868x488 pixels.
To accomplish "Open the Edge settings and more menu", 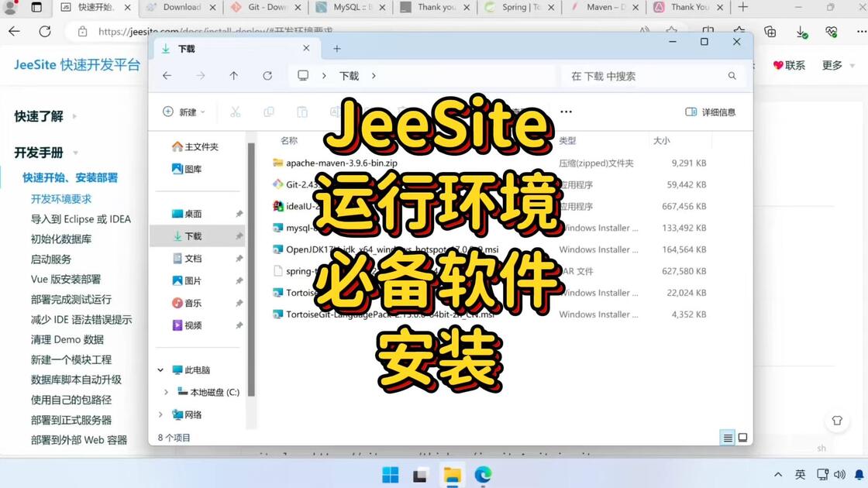I will [x=861, y=32].
